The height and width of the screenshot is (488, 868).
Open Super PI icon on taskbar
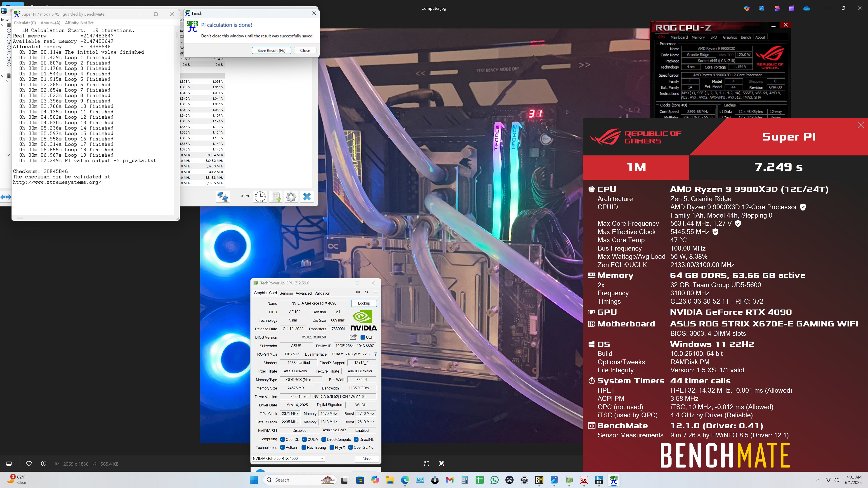(x=614, y=480)
